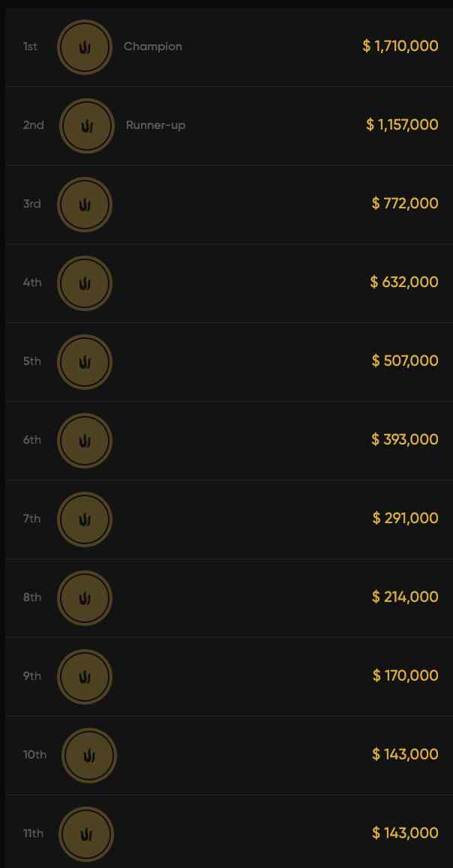Click the 5th place avatar icon
453x868 pixels.
click(85, 362)
